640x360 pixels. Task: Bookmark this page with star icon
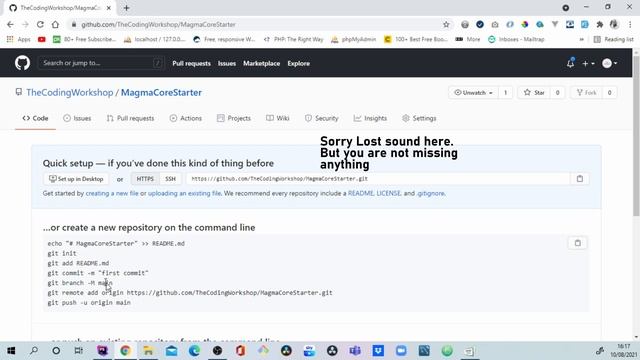[x=446, y=24]
